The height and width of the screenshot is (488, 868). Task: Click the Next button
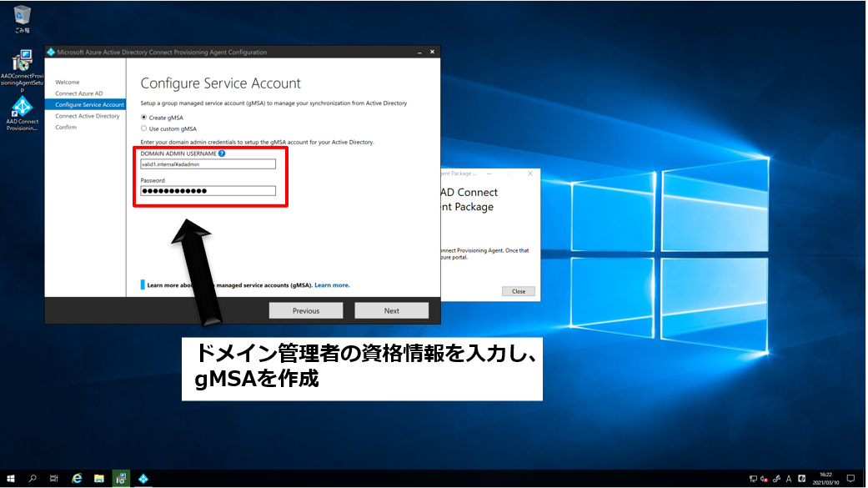point(391,311)
